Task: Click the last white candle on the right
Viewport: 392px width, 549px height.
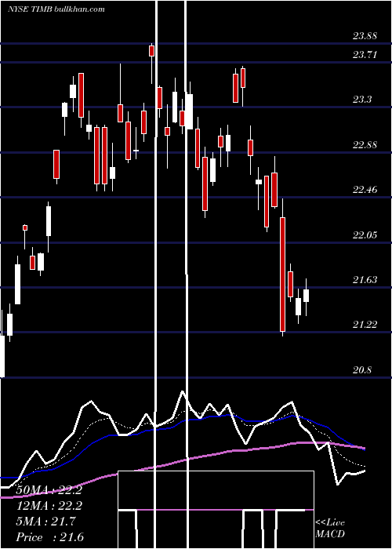Action: point(307,296)
